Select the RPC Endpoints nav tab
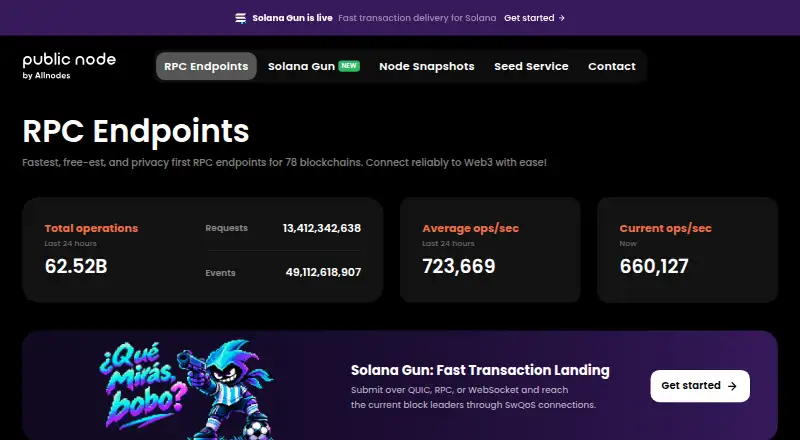The width and height of the screenshot is (800, 440). (x=206, y=66)
